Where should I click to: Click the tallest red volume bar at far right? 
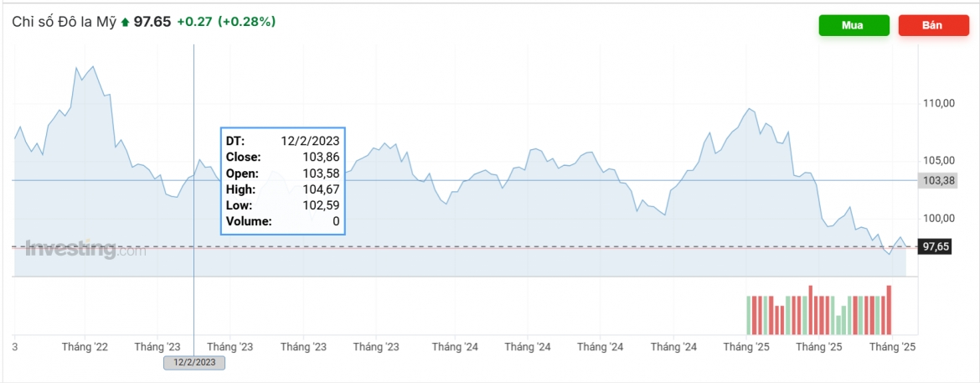coord(889,310)
